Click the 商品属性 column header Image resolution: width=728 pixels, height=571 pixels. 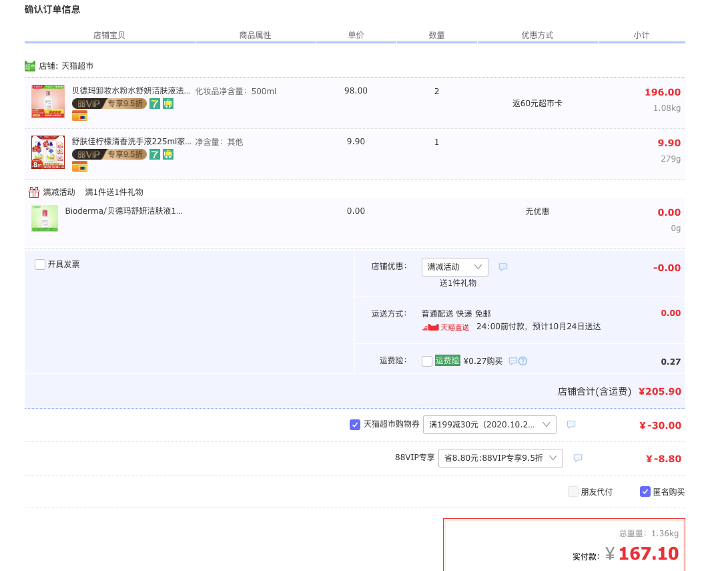(x=256, y=35)
